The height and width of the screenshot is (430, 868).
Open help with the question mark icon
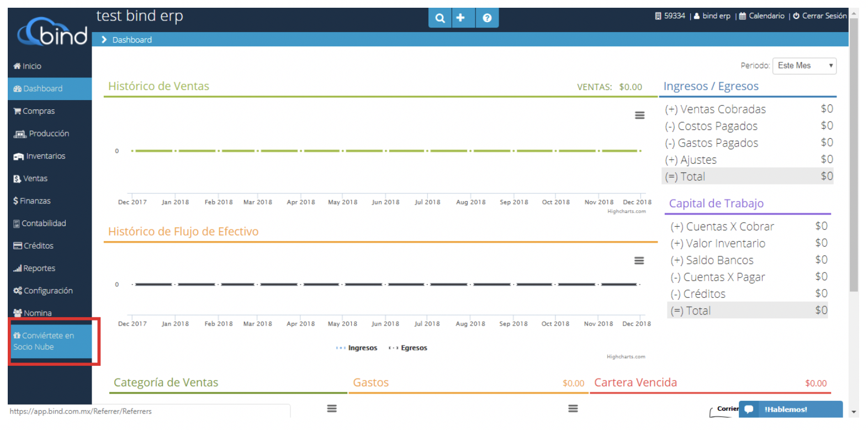(487, 18)
